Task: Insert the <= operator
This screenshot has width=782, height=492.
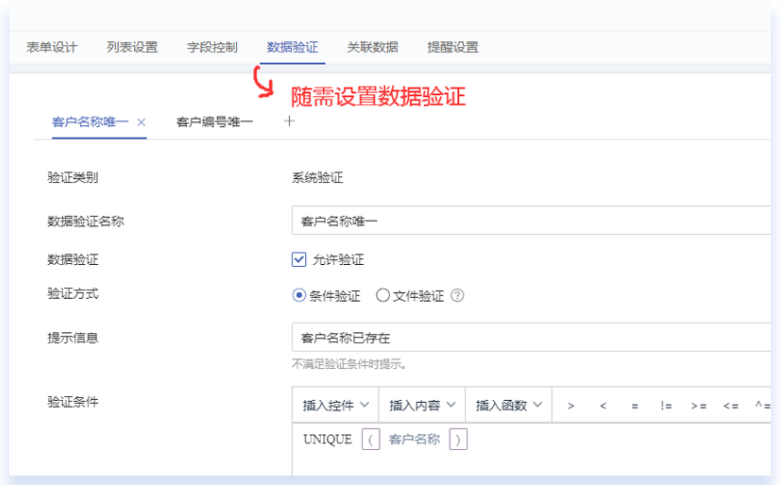Action: click(x=730, y=406)
